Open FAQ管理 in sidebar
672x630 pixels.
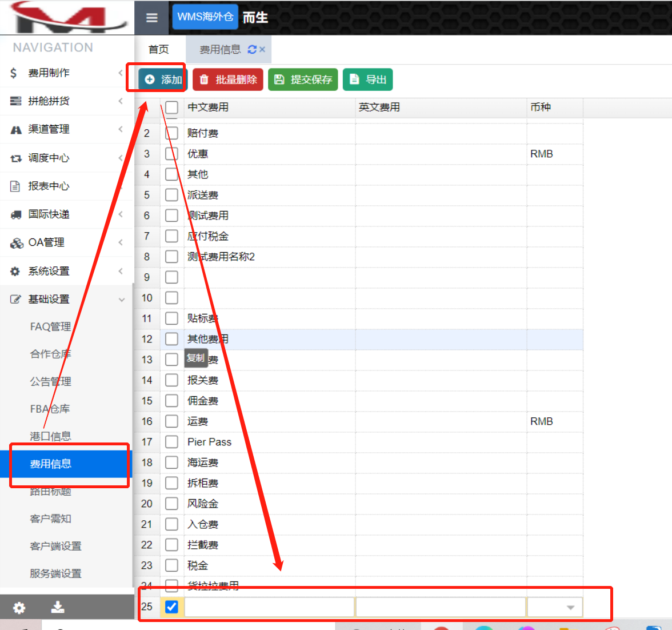click(x=50, y=327)
